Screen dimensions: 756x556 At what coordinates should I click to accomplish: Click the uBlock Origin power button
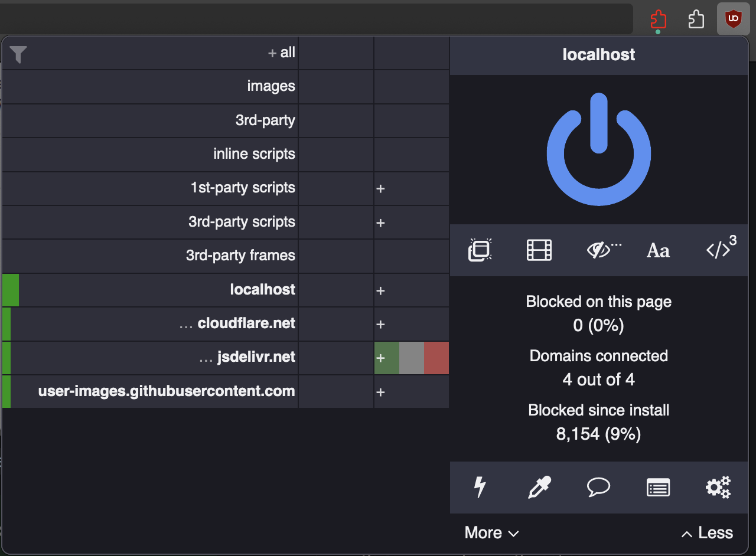[598, 149]
